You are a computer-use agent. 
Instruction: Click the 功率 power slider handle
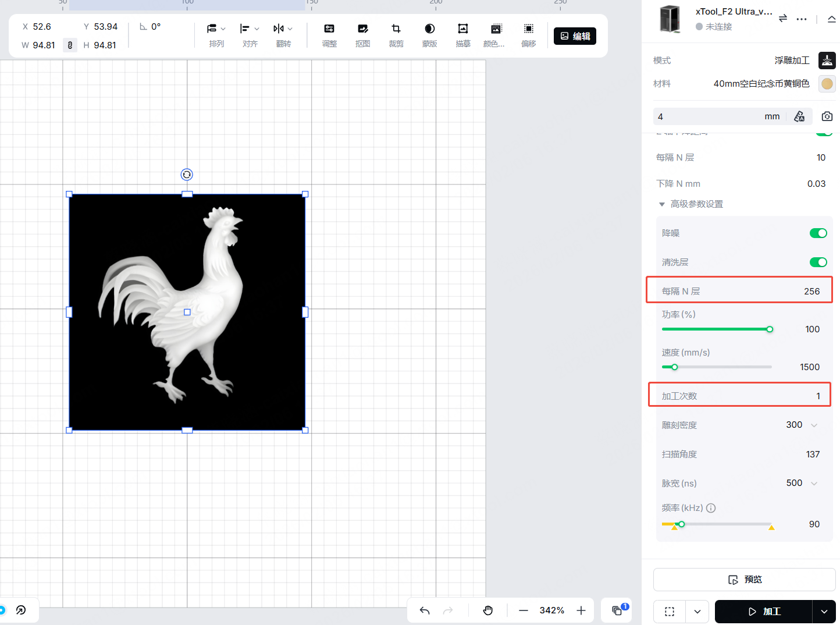pos(770,329)
